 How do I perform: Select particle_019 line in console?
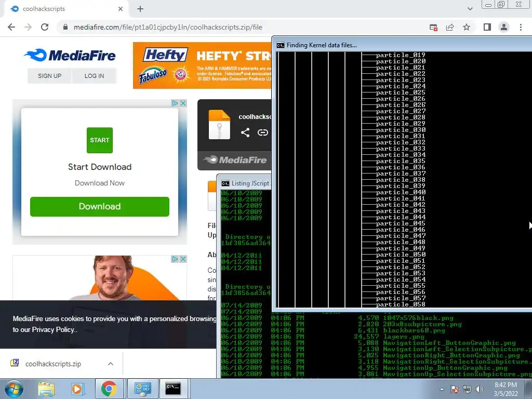401,55
